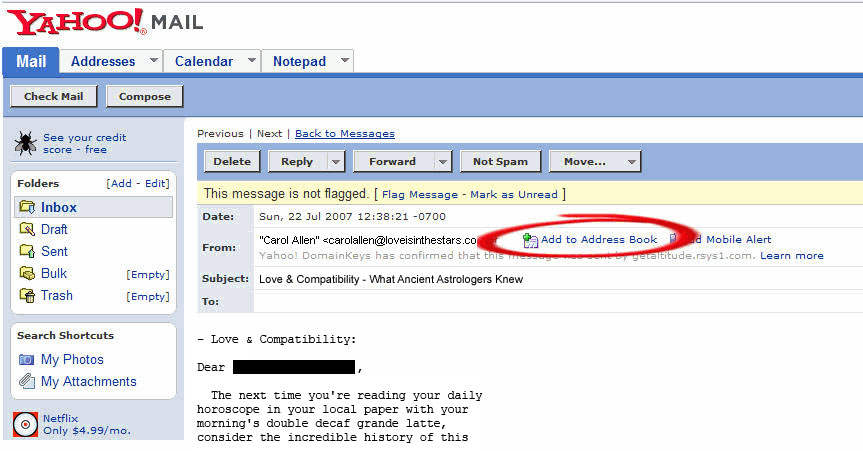Empty the Bulk folder

(x=148, y=274)
